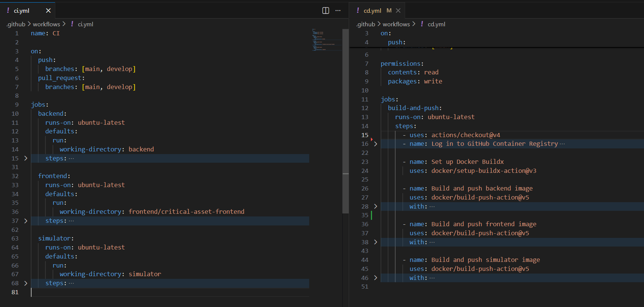This screenshot has height=307, width=644.
Task: Expand folded with block at line 38
Action: coord(375,242)
